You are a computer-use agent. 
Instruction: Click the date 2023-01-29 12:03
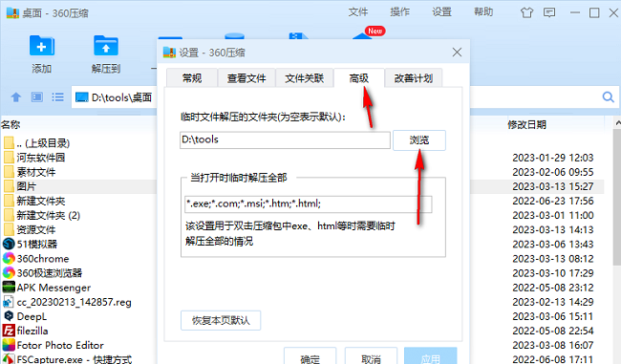(553, 158)
